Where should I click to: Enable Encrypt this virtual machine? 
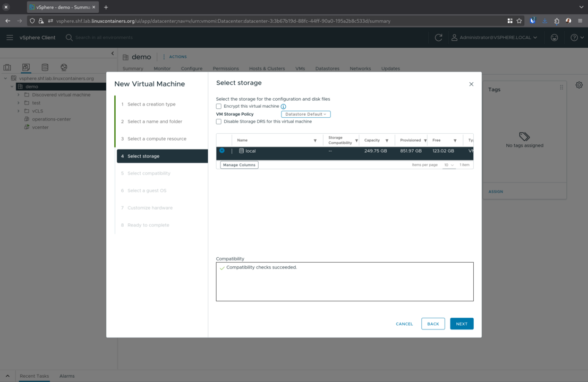218,106
